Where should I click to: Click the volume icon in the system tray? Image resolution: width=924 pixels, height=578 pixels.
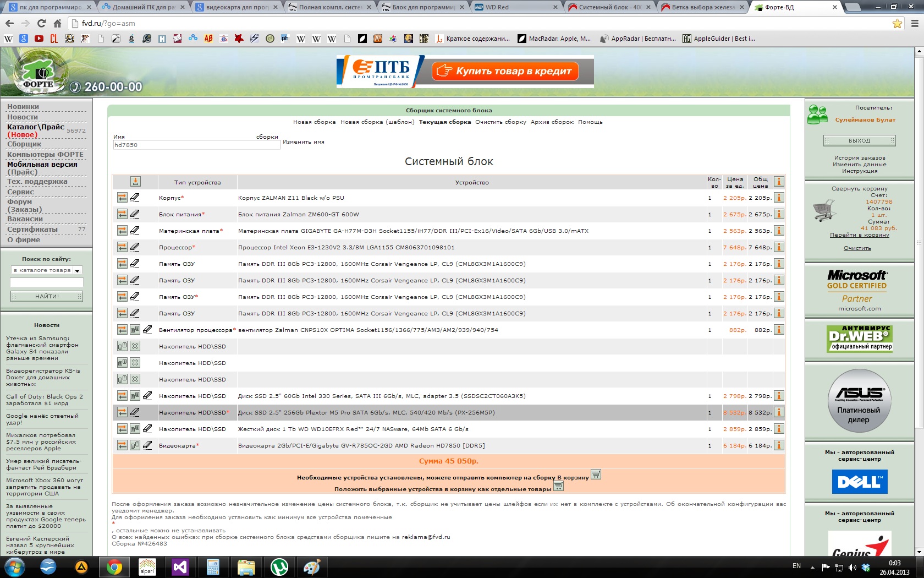[x=852, y=567]
